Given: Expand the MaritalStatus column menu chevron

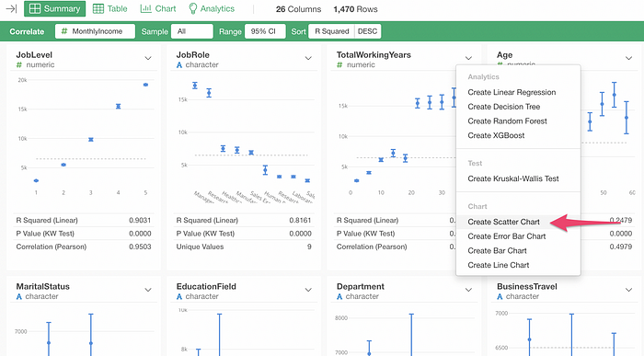Looking at the screenshot, I should click(x=148, y=290).
